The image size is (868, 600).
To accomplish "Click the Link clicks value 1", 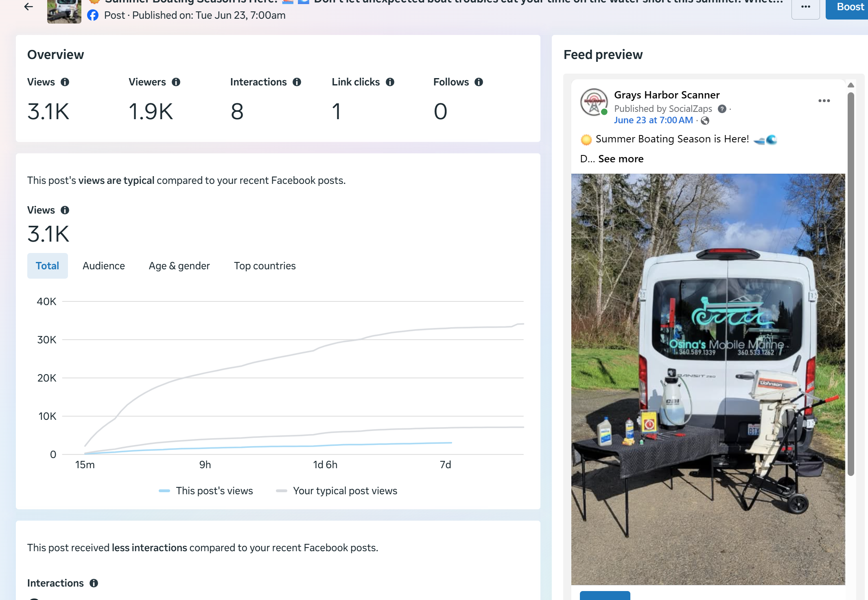I will (x=336, y=111).
